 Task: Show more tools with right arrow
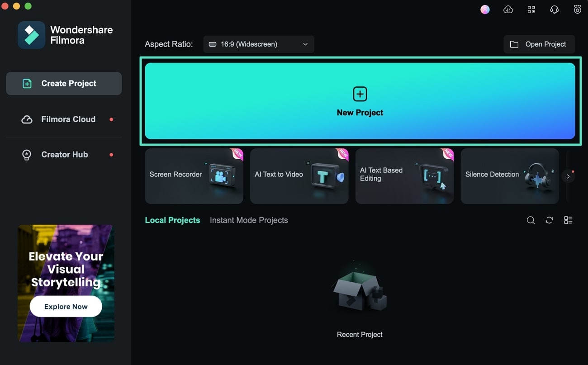click(568, 176)
